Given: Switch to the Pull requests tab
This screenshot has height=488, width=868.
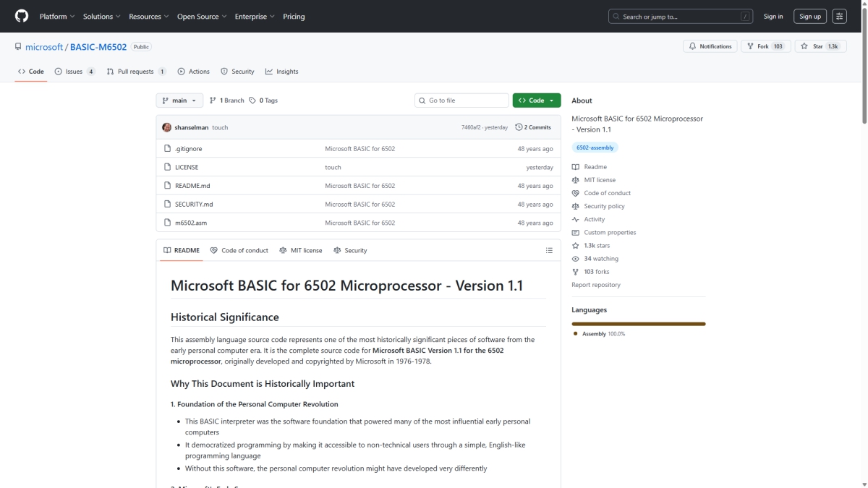Looking at the screenshot, I should [x=137, y=72].
